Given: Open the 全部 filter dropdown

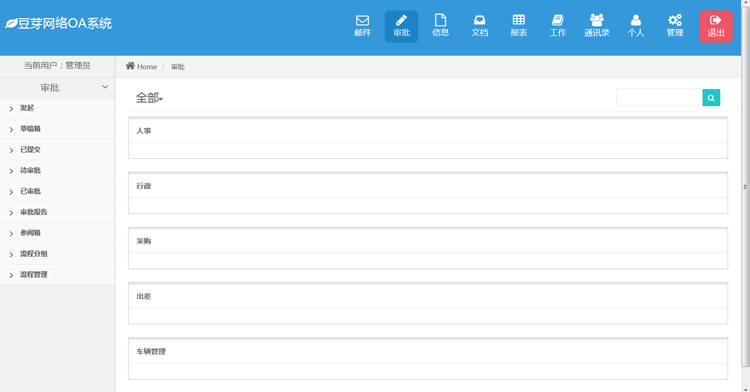Looking at the screenshot, I should [x=149, y=98].
